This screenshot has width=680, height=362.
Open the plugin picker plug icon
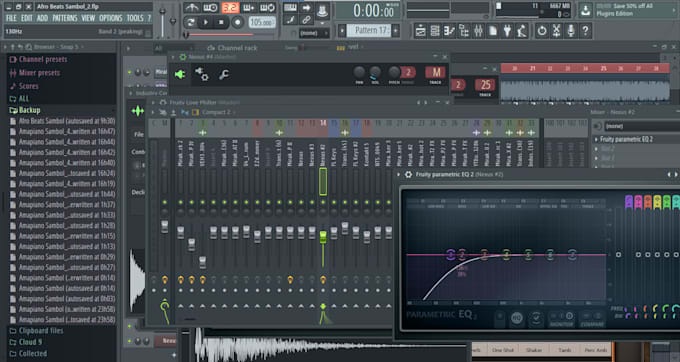tap(507, 30)
